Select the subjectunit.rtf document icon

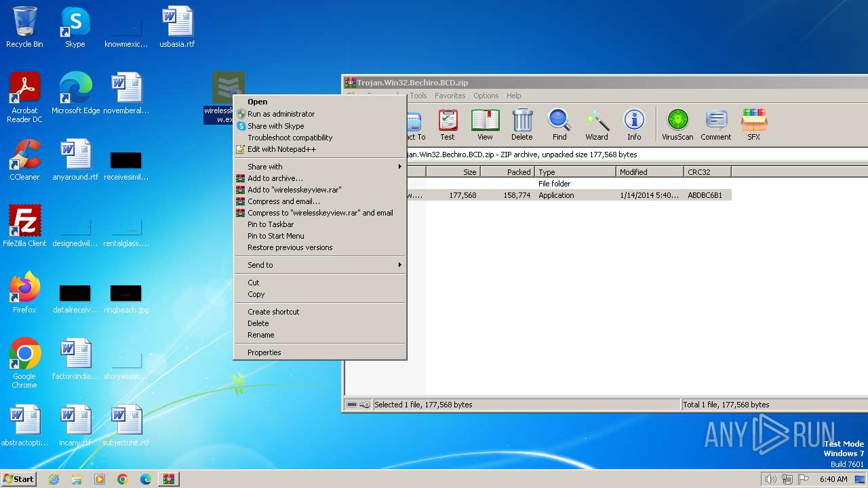coord(126,426)
